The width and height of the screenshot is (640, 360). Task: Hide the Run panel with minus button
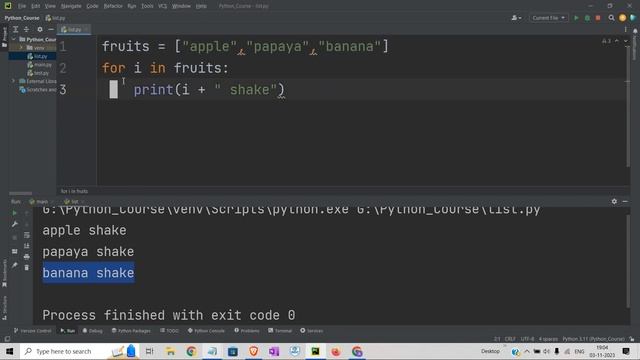625,201
